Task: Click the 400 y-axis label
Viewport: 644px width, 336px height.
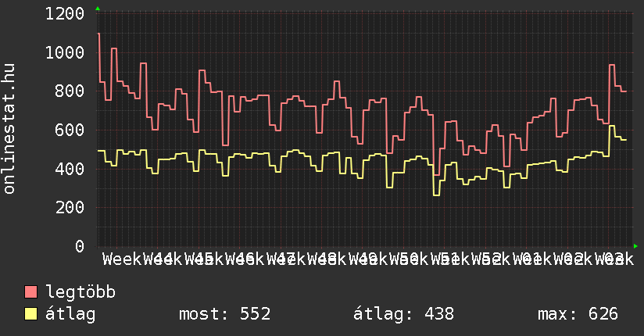Action: point(70,169)
